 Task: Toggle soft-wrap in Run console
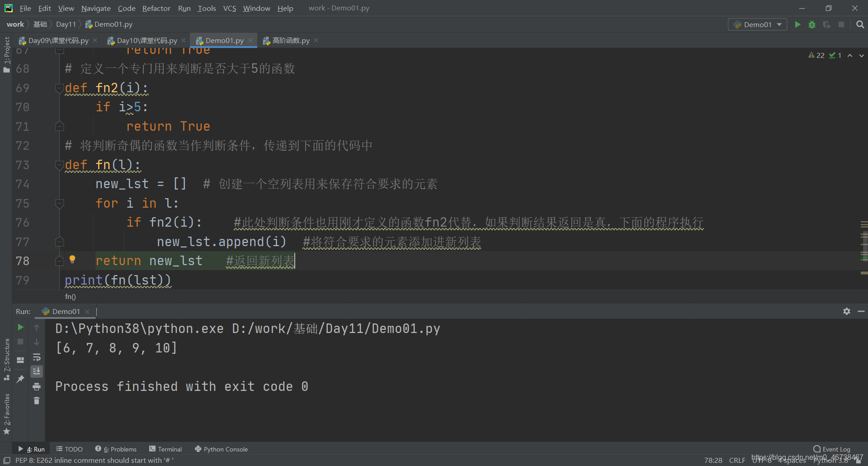[x=37, y=357]
